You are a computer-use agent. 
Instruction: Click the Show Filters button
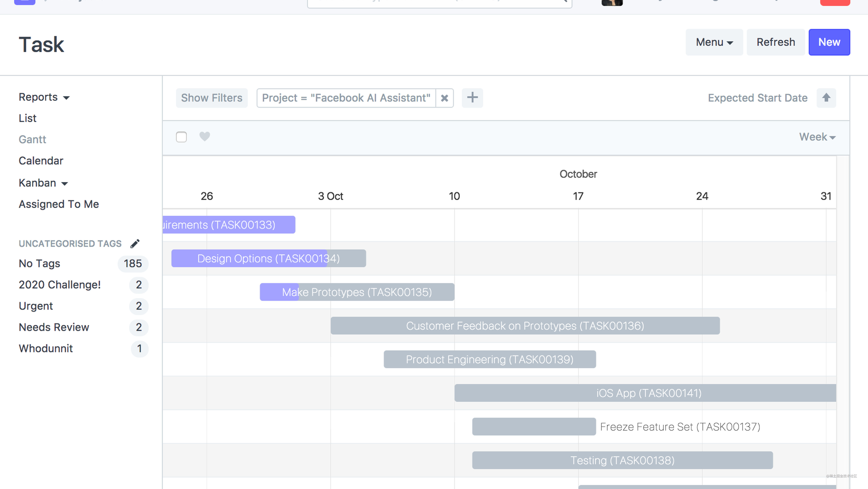[x=212, y=98]
